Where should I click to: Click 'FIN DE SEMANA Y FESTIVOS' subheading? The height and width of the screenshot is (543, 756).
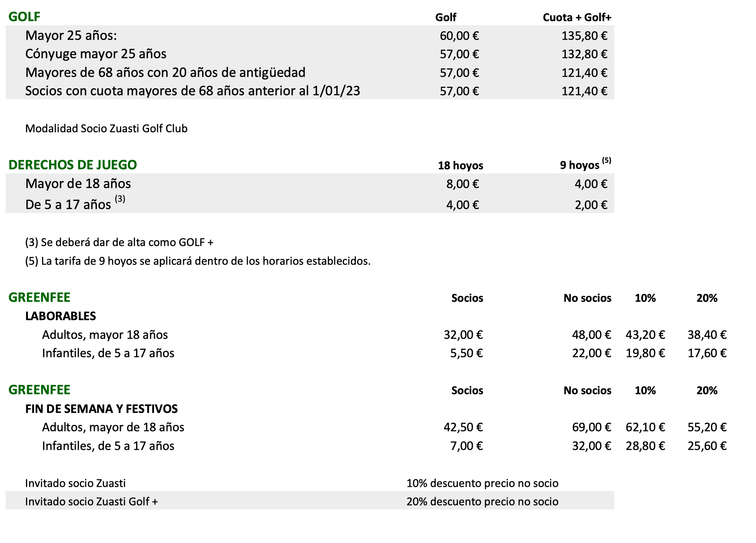[x=101, y=409]
